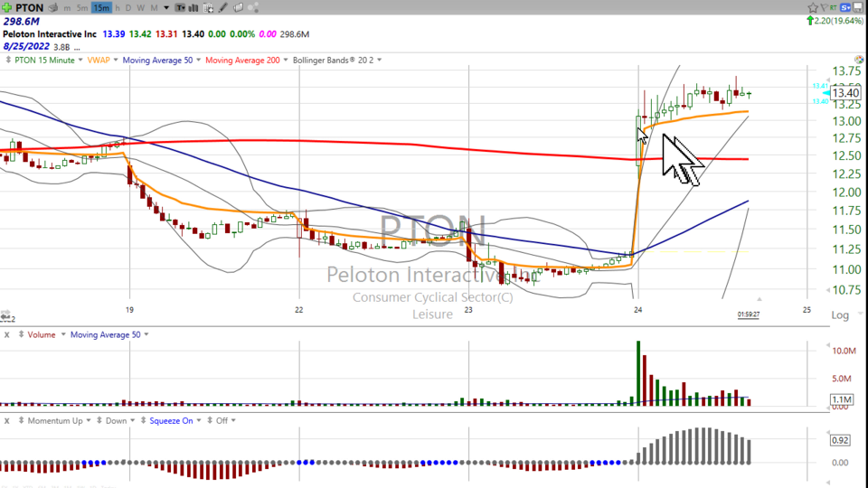Open the VWAP dropdown arrow

coord(116,60)
